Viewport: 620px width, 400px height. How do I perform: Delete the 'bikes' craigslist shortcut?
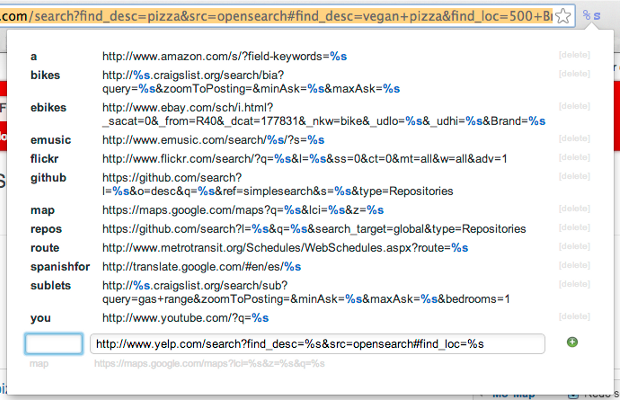click(x=575, y=74)
